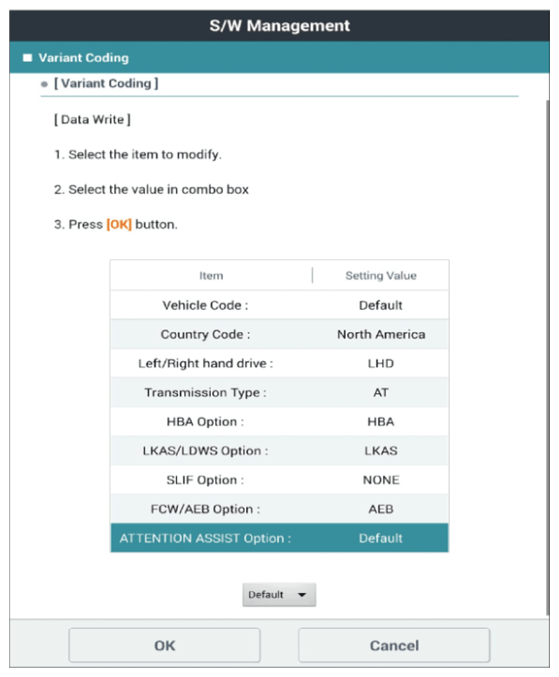The height and width of the screenshot is (677, 559).
Task: Select the SLIF Option row
Action: pyautogui.click(x=279, y=480)
